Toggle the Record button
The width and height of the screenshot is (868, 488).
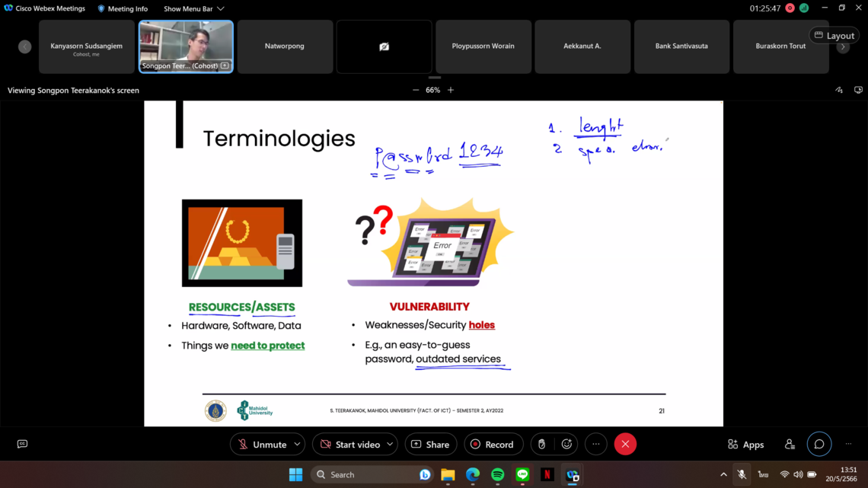tap(491, 444)
